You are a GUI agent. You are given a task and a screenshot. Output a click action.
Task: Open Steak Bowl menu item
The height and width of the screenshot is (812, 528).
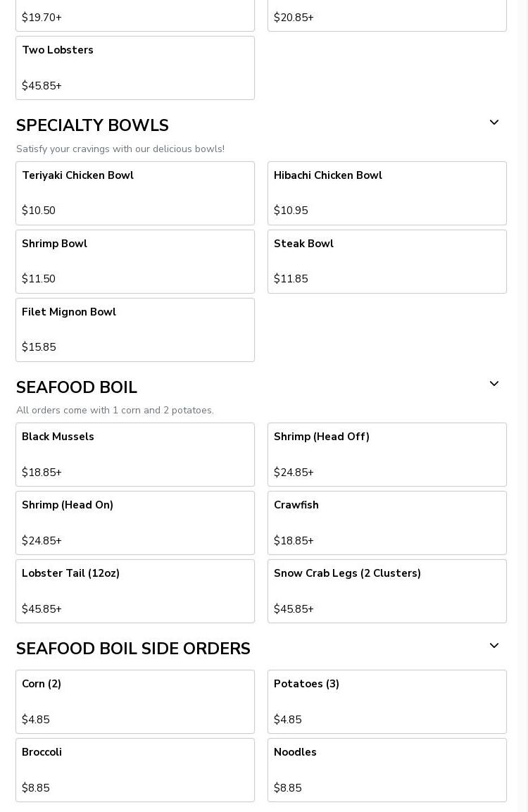pos(387,261)
